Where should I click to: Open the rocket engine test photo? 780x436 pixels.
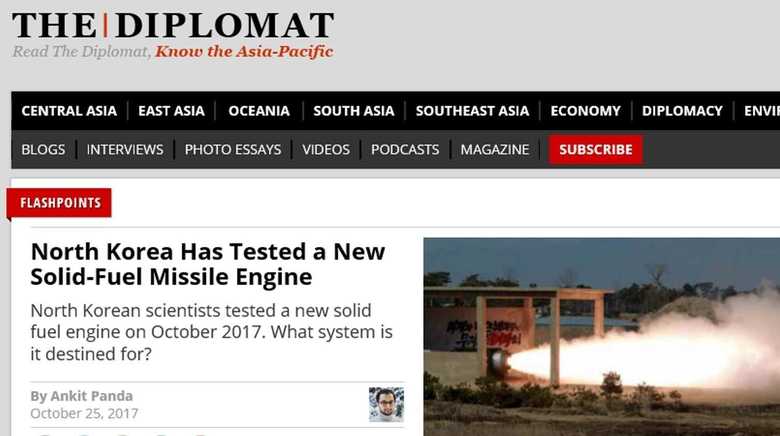602,337
